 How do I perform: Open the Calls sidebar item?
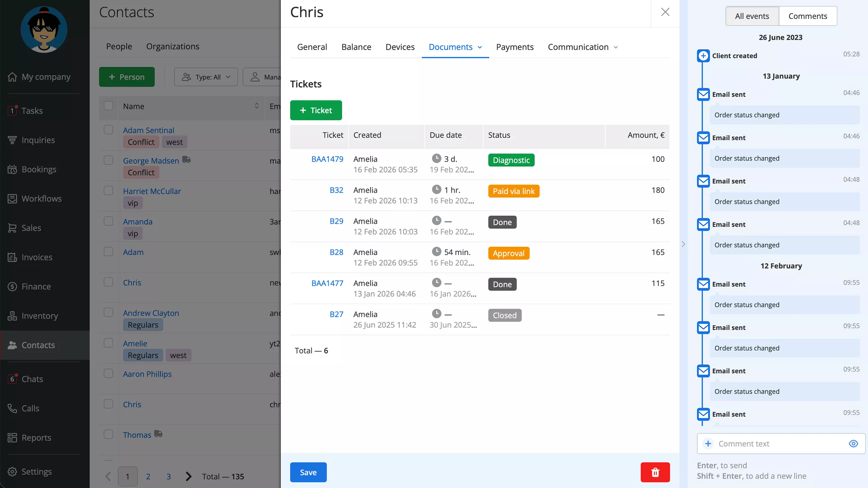(x=30, y=408)
